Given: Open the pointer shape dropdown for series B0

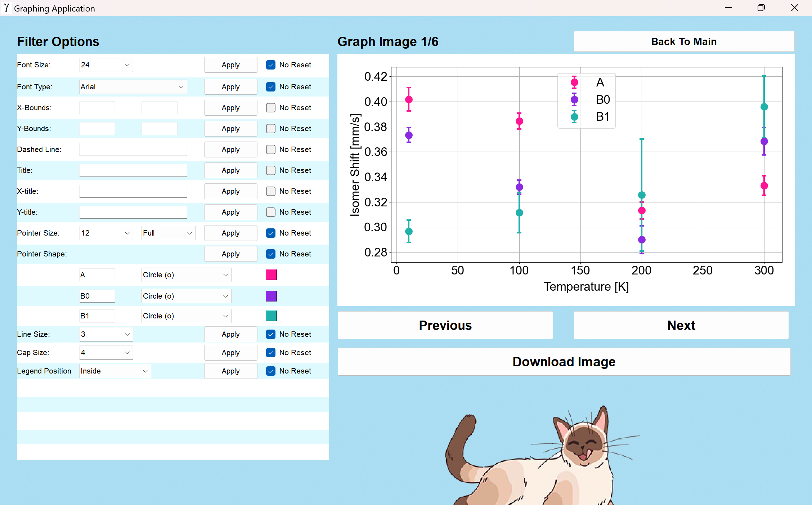Looking at the screenshot, I should click(x=186, y=296).
